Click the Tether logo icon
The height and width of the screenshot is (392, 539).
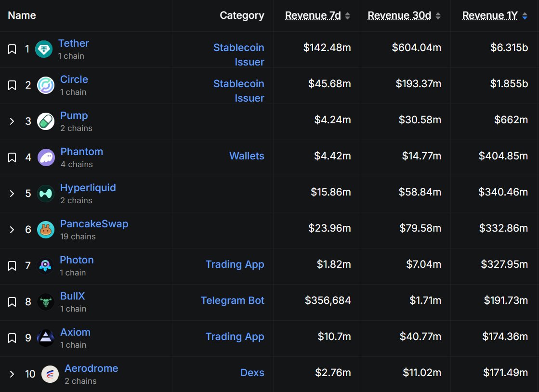tap(44, 49)
